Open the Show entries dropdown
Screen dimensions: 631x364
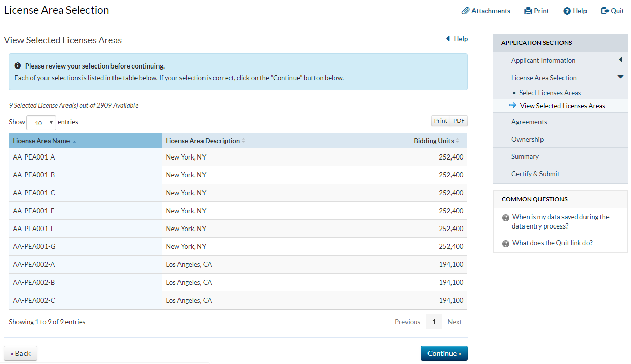click(x=41, y=123)
